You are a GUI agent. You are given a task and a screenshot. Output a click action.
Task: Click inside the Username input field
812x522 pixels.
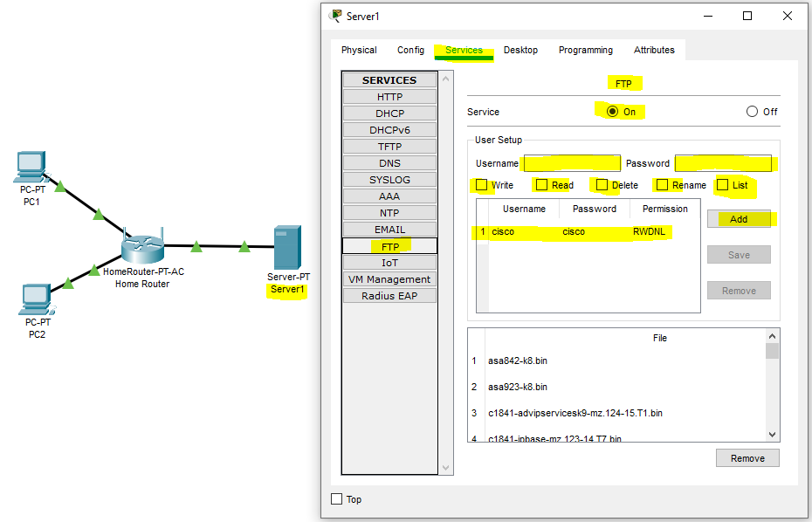coord(572,163)
